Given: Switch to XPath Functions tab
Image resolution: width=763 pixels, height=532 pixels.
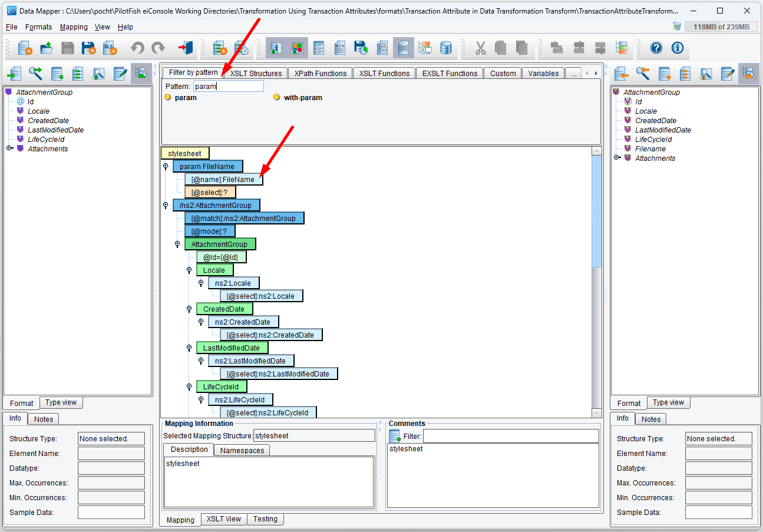Looking at the screenshot, I should (321, 73).
